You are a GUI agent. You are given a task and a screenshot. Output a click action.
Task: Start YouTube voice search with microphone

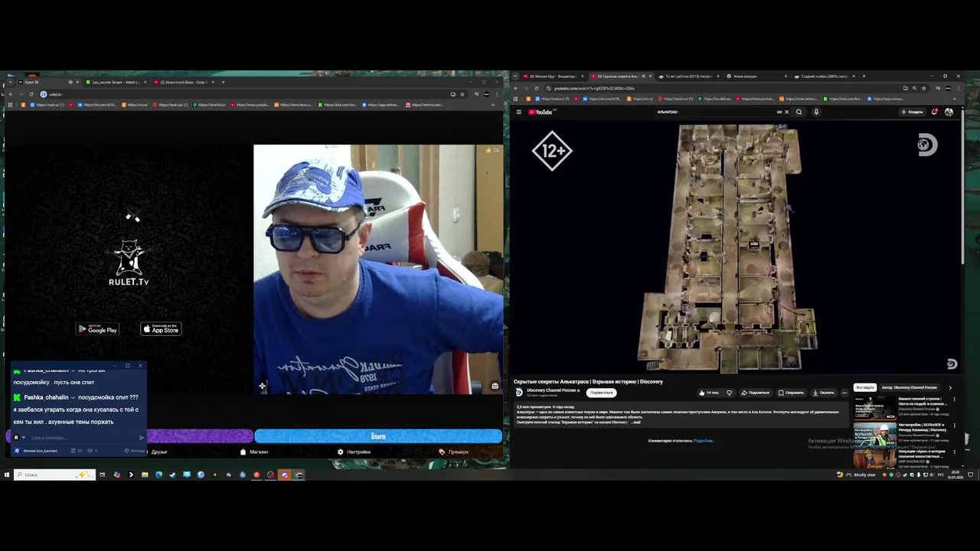816,112
